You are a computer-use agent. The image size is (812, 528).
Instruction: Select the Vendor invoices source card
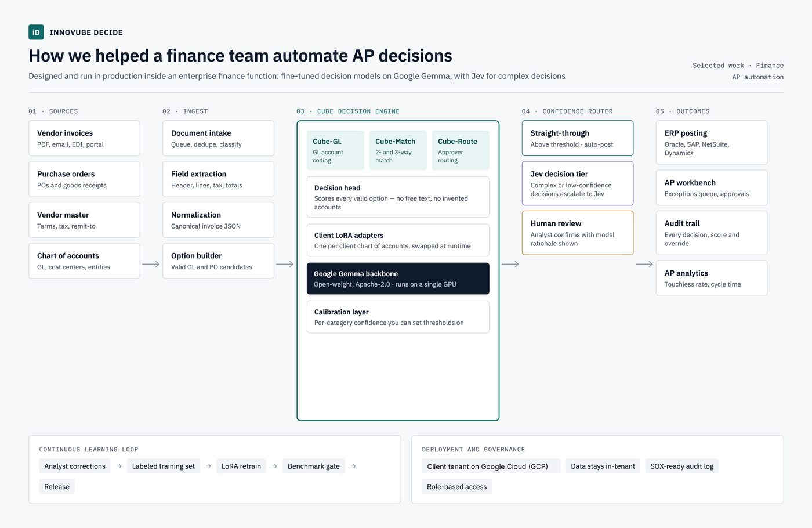tap(84, 138)
